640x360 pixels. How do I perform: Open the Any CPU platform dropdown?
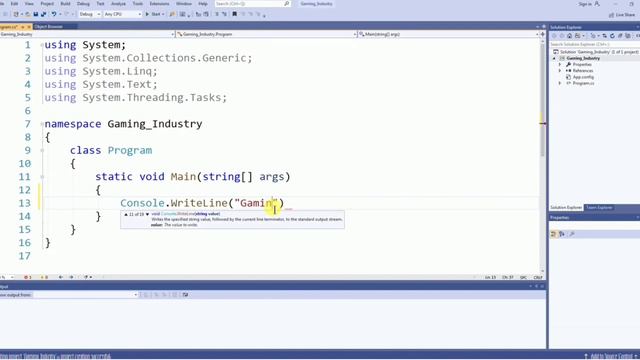point(122,14)
